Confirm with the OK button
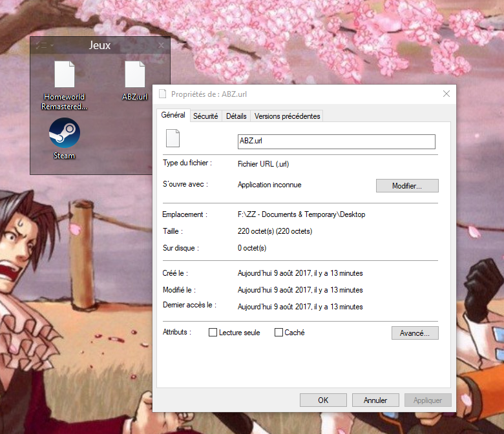Viewport: 504px width, 434px height. pyautogui.click(x=323, y=400)
